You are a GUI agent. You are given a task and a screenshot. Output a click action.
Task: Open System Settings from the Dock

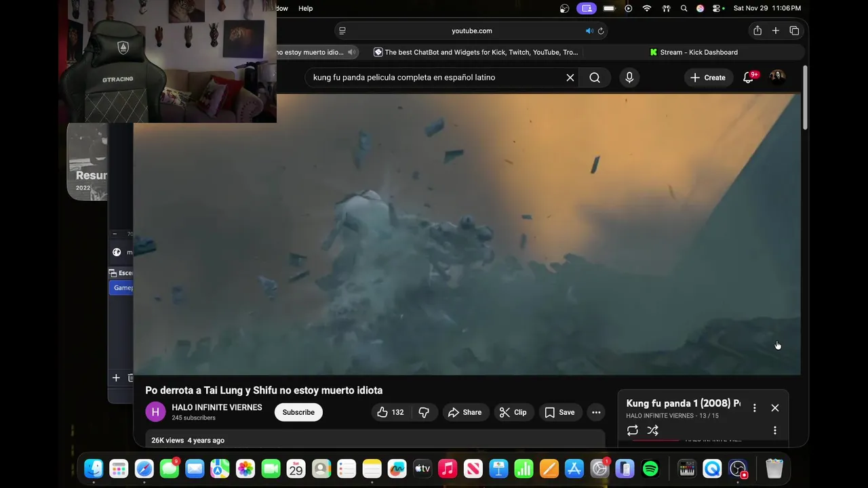click(599, 468)
